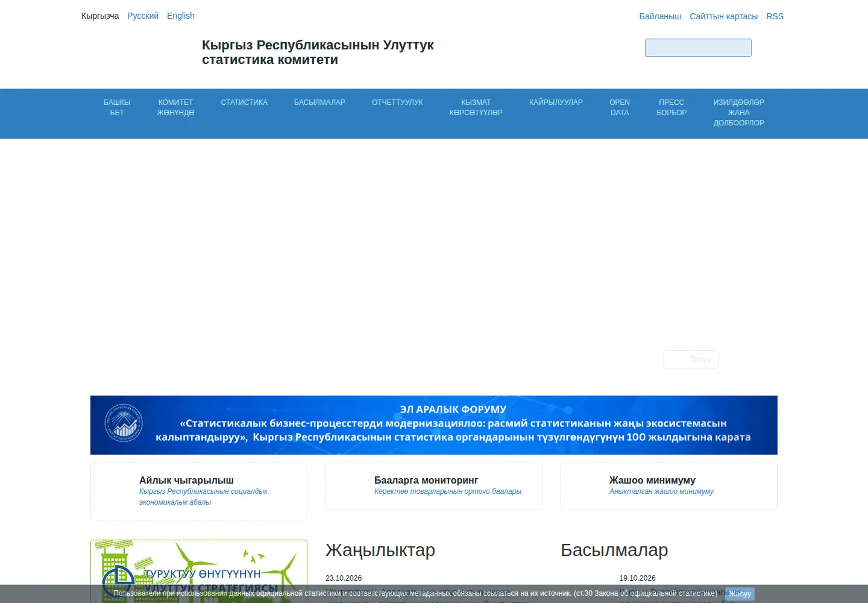Open ОТЧЕТТУУЛУК menu item
868x603 pixels.
click(x=397, y=103)
